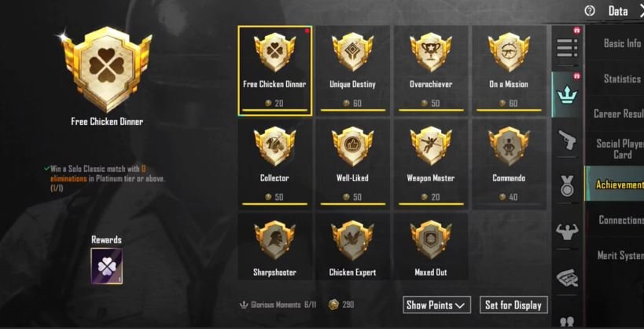Select the Chicken Expert achievement
The height and width of the screenshot is (329, 644).
point(352,247)
